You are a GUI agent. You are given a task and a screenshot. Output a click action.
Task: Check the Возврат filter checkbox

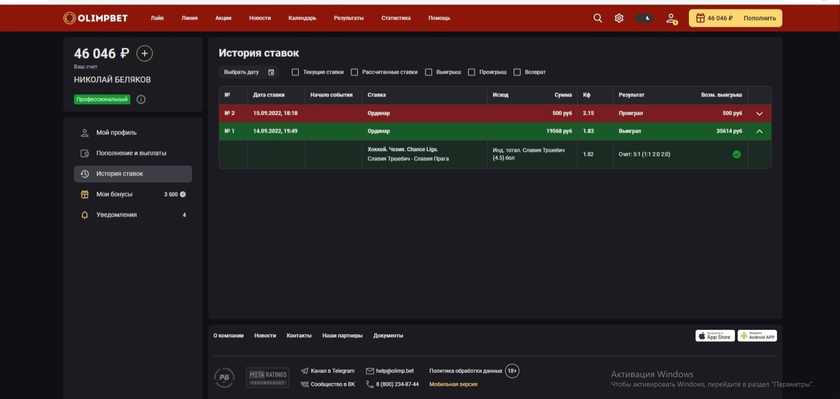[517, 72]
